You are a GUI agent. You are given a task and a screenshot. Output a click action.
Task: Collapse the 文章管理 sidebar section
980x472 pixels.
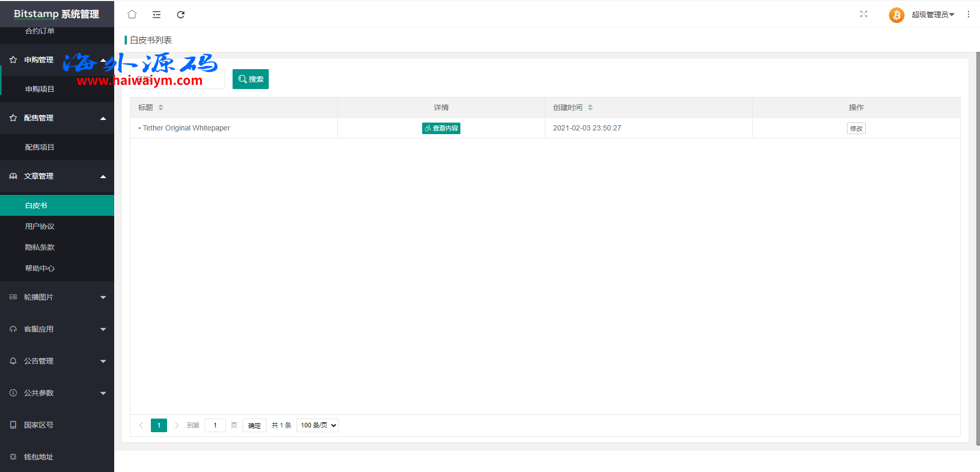[x=57, y=176]
